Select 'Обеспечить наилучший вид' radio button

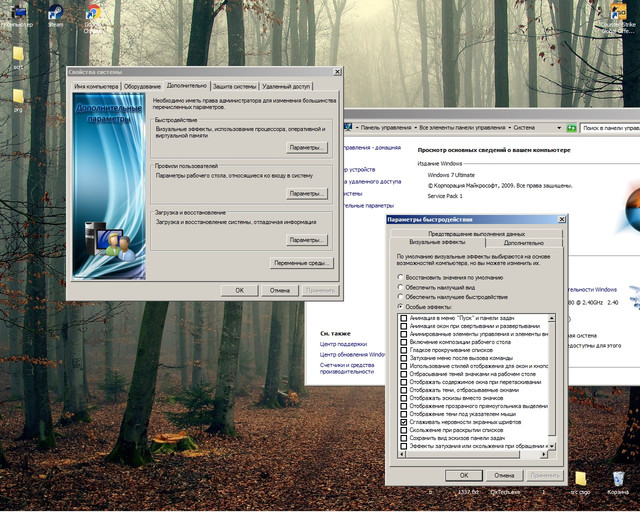(400, 287)
